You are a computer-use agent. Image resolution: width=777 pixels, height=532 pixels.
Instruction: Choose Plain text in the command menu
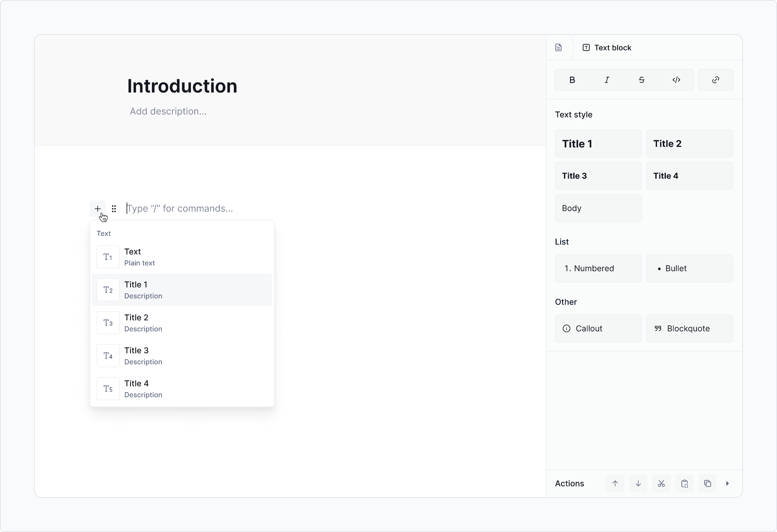(x=182, y=256)
